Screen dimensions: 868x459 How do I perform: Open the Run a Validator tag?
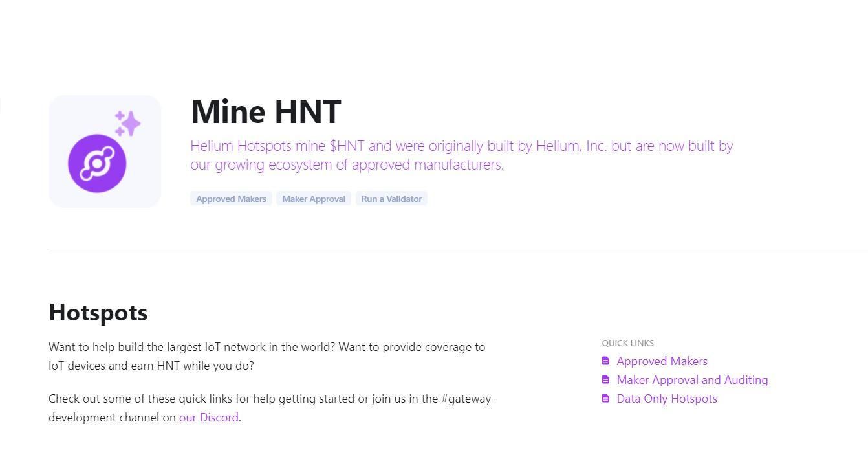(391, 199)
